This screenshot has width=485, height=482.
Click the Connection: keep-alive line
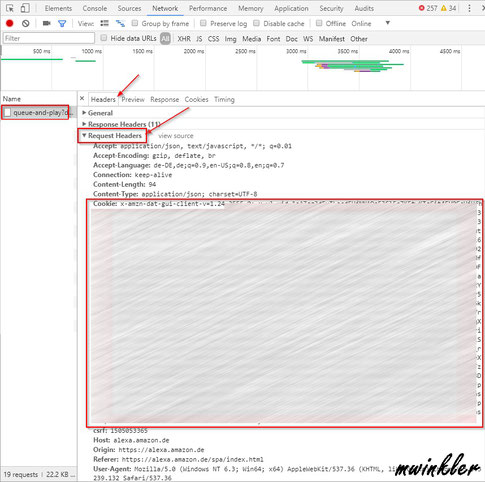coord(133,175)
